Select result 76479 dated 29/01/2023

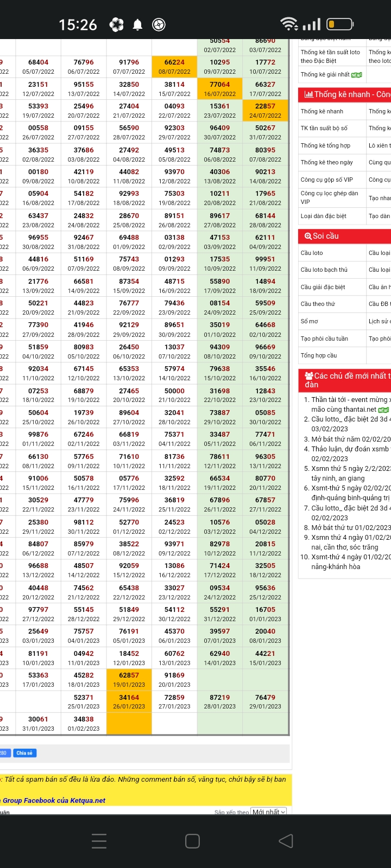265,702
